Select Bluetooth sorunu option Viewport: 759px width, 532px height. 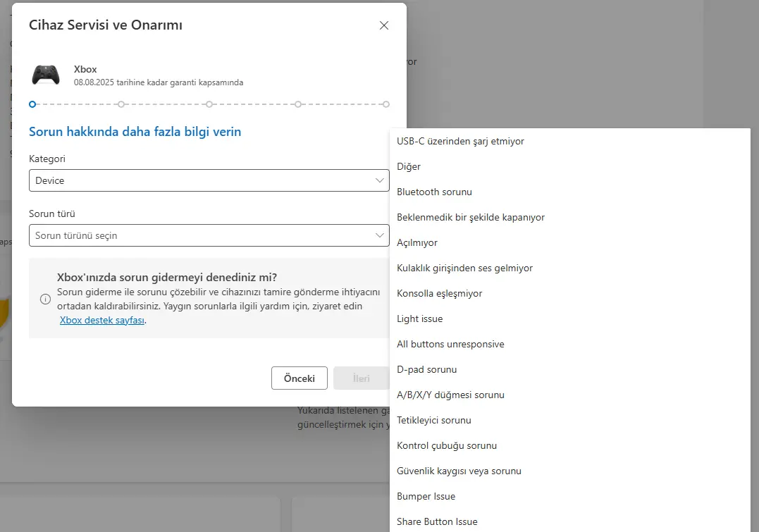click(x=569, y=192)
